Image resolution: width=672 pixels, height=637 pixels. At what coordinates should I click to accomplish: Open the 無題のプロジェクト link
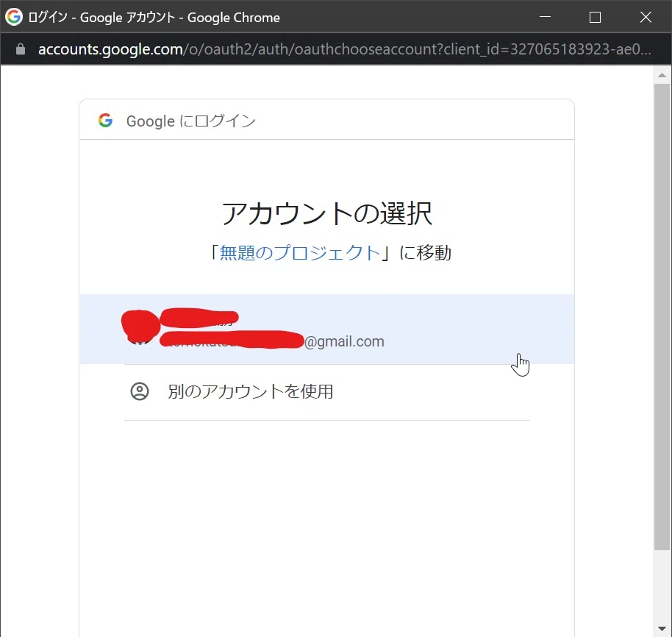click(x=299, y=252)
